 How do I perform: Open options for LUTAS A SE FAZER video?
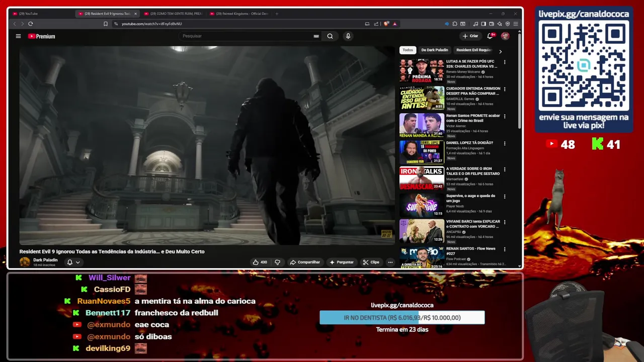pyautogui.click(x=505, y=62)
